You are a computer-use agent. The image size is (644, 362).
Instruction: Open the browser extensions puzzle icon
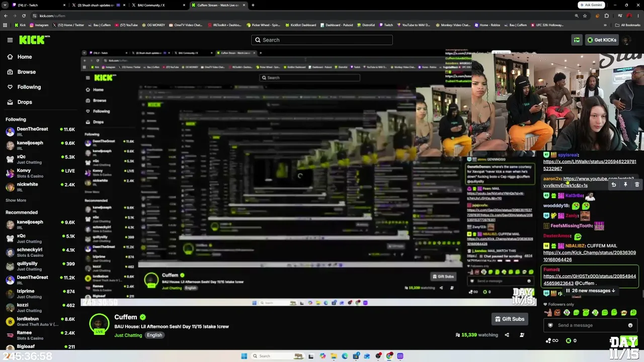(607, 16)
